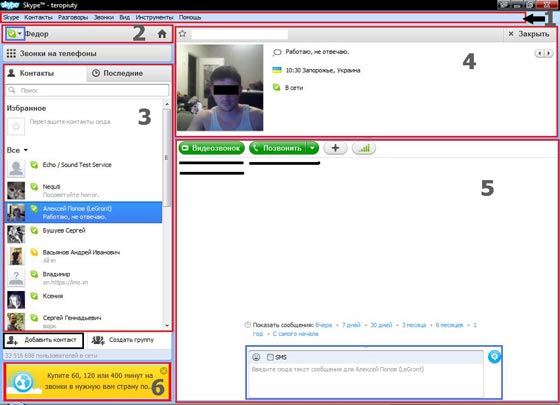
Task: Open the emoticon smiley picker
Action: (256, 357)
